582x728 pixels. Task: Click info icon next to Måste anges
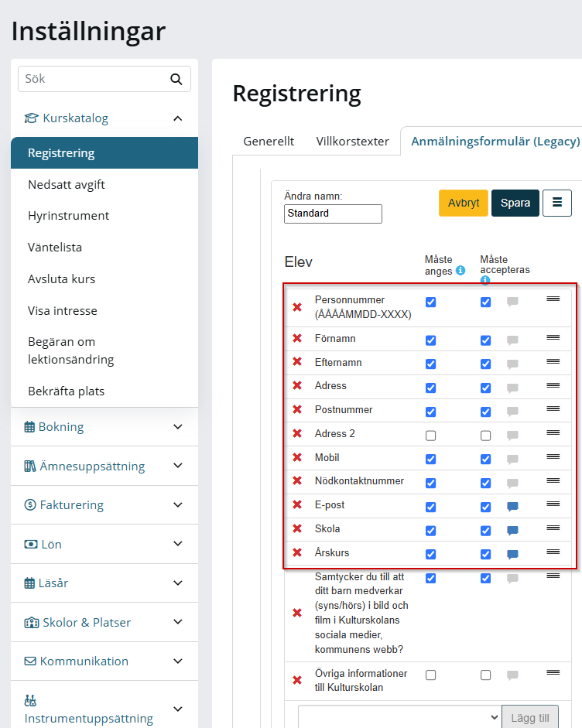tap(460, 270)
